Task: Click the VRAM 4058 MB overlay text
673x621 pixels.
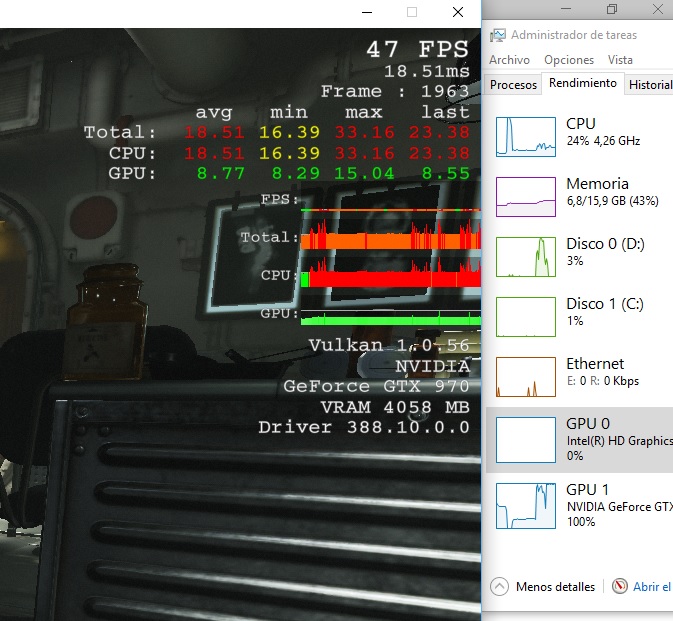Action: click(395, 407)
